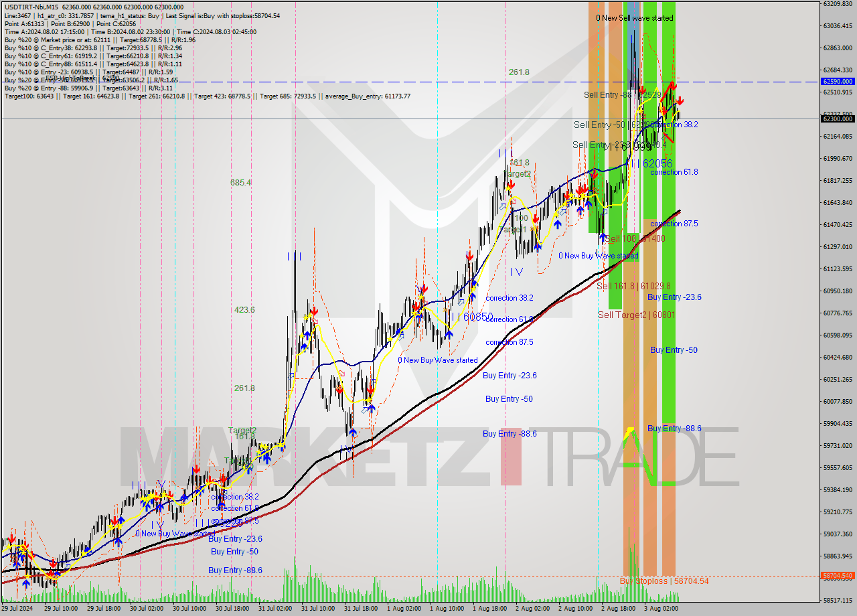The width and height of the screenshot is (857, 616).
Task: Click '2 Aug 02:00' on the time axis
Action: [x=532, y=609]
